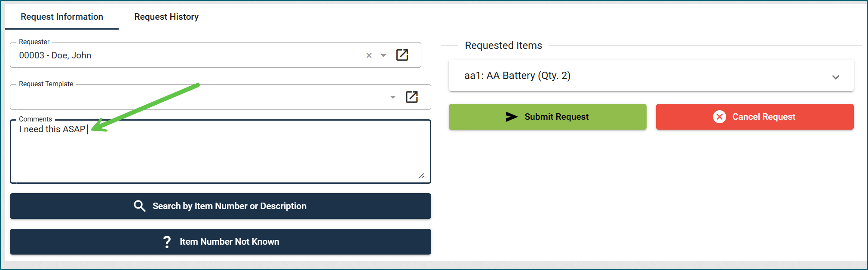868x270 pixels.
Task: Clear the Requester field with the X
Action: click(369, 55)
